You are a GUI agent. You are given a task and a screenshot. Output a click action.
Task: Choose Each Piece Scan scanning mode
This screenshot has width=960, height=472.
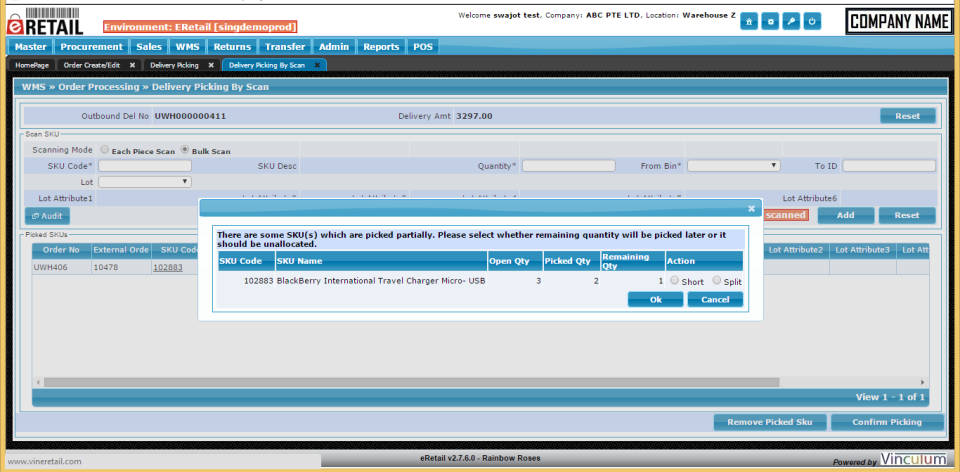coord(105,150)
